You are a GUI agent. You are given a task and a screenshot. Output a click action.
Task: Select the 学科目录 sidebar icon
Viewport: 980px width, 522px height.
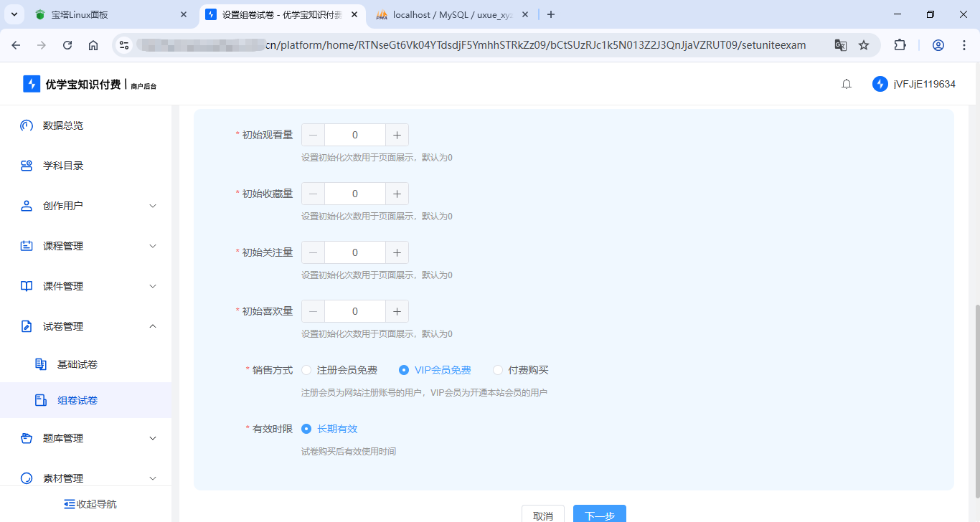pyautogui.click(x=26, y=166)
